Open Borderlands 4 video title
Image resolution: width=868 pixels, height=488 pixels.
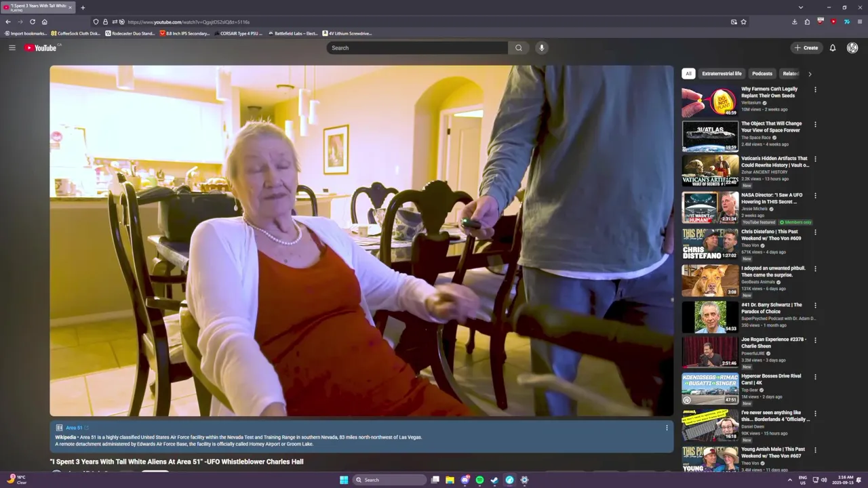click(x=775, y=415)
